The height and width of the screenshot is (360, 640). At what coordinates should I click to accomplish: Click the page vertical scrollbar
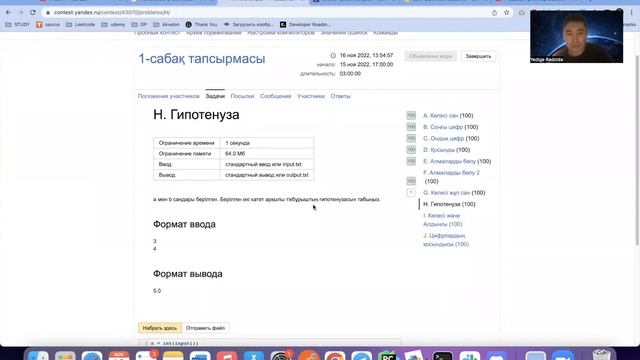coord(637,151)
